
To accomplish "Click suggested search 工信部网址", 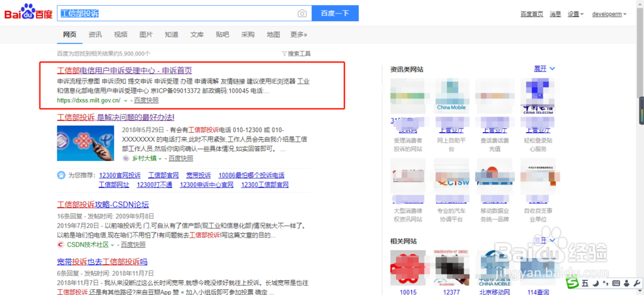I will coord(114,185).
